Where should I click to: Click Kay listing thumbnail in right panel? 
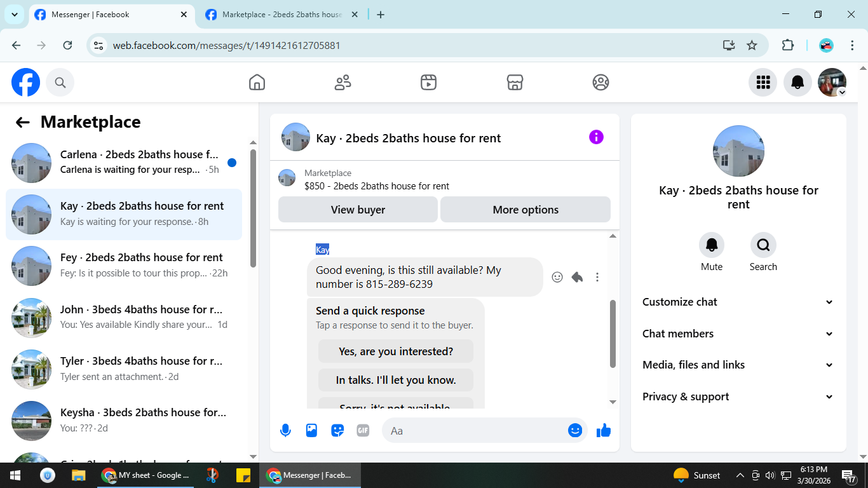(x=738, y=151)
